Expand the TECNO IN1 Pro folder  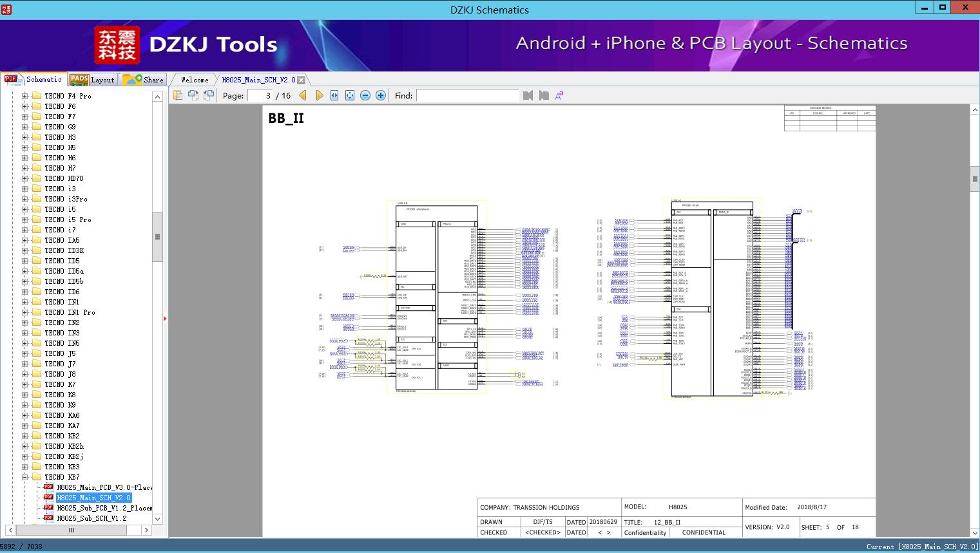click(x=24, y=312)
